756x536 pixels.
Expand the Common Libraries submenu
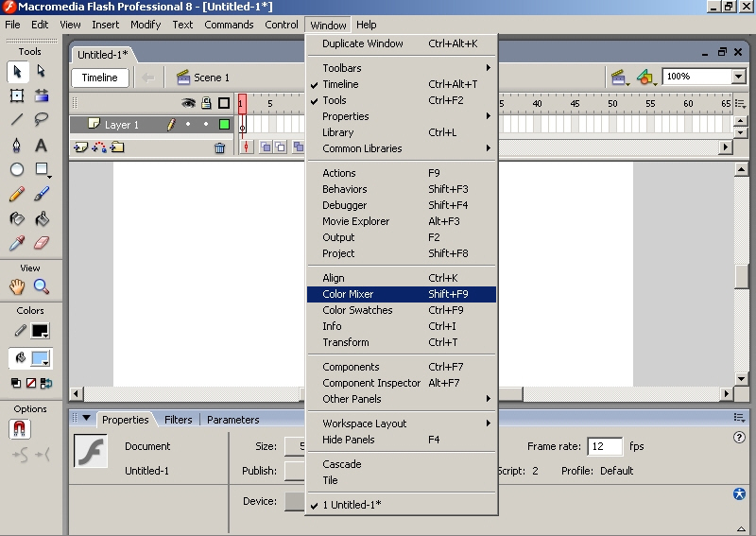[401, 148]
